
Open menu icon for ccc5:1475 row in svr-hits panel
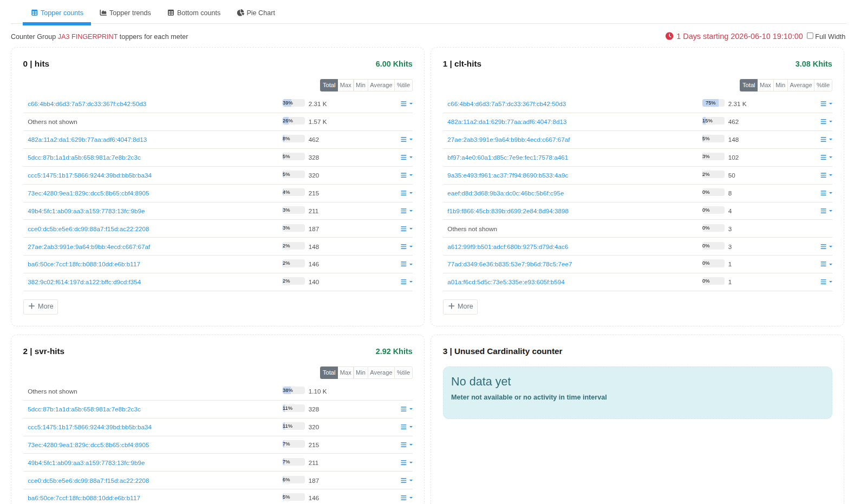(406, 427)
